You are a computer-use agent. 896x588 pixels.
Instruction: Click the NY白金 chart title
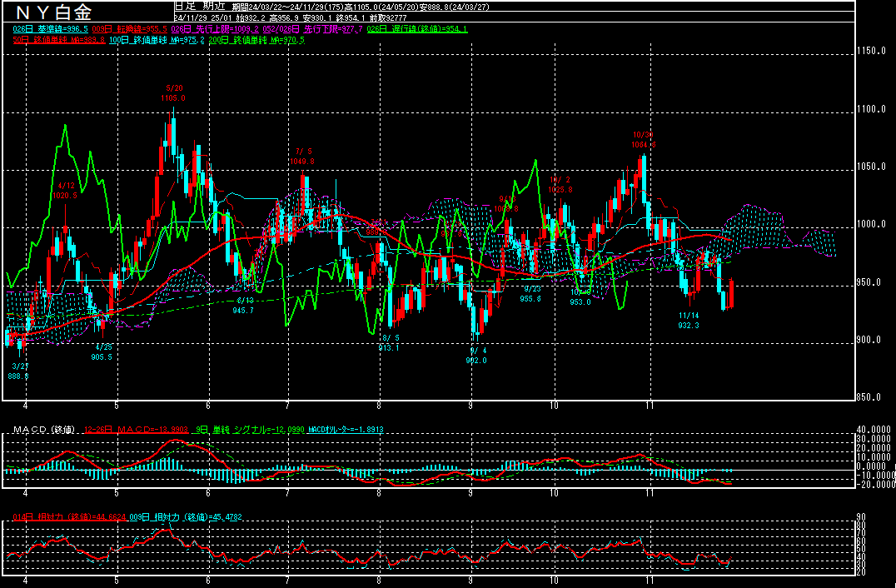[54, 11]
